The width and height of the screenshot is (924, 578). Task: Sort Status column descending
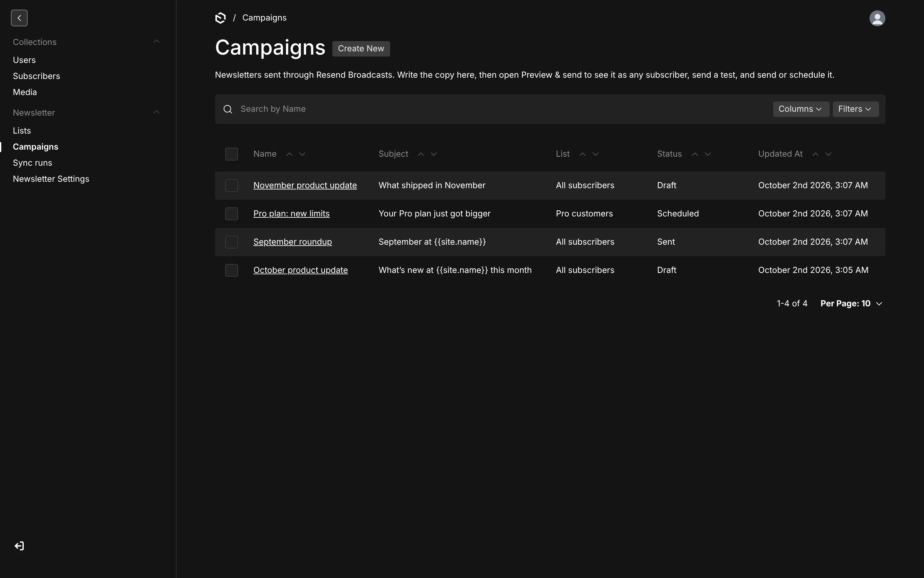tap(708, 154)
